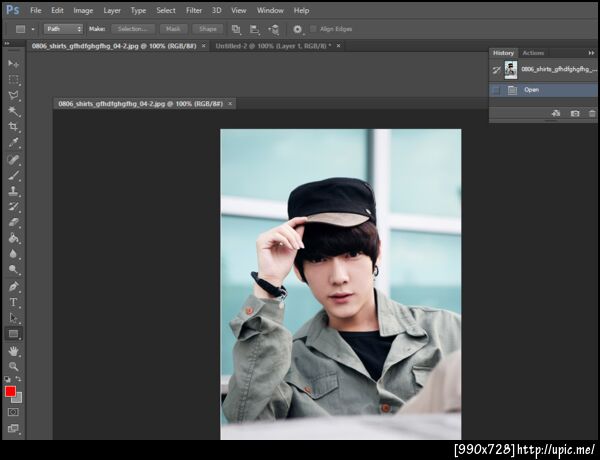The height and width of the screenshot is (460, 600).
Task: Select the Paint Bucket tool
Action: pyautogui.click(x=13, y=238)
